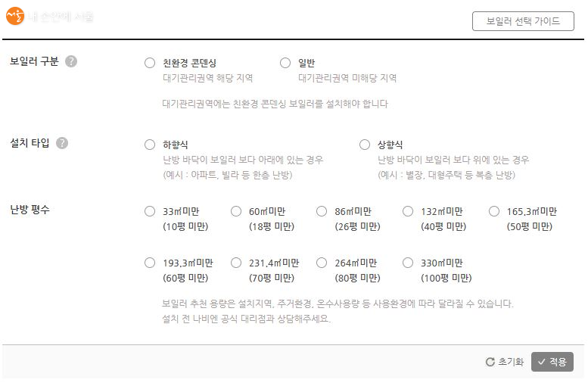The image size is (588, 383).
Task: Open the 보일러 선택 가이드 button
Action: click(x=524, y=21)
